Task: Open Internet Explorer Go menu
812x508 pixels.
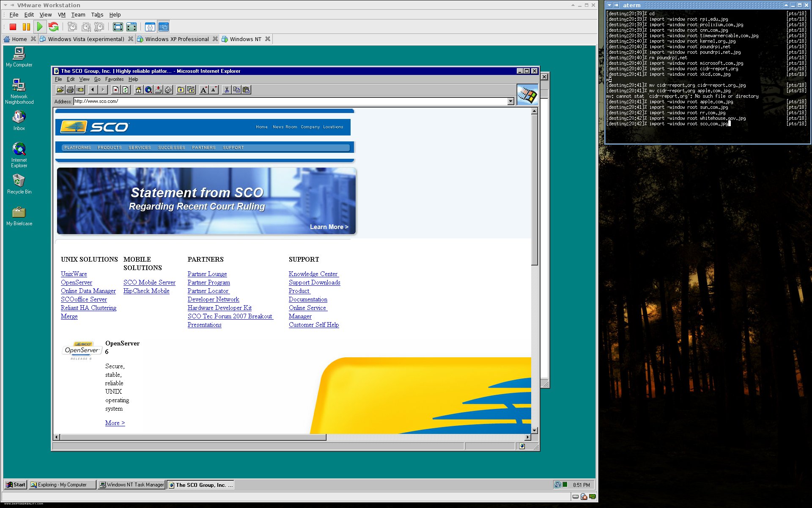Action: [97, 79]
